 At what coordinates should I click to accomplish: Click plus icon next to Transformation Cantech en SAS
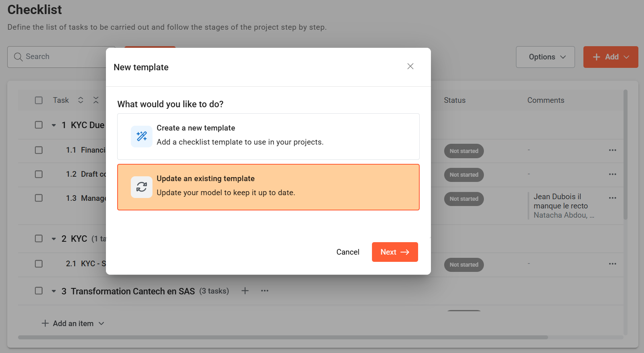(x=245, y=291)
